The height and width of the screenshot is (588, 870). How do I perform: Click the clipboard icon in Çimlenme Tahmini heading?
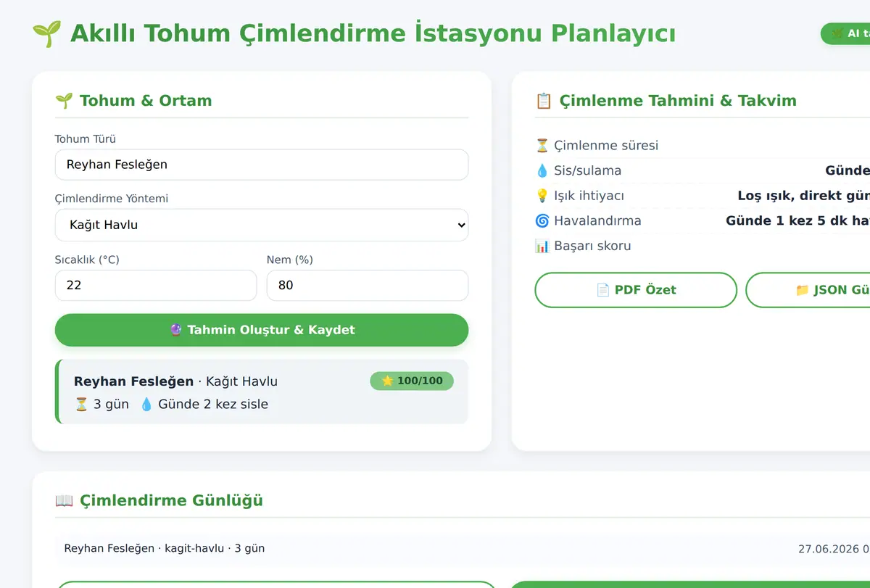point(544,101)
